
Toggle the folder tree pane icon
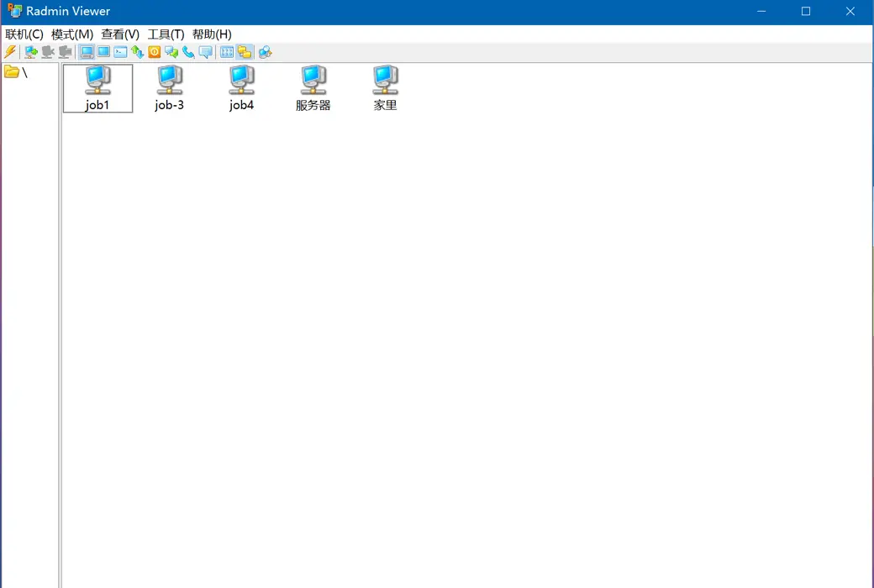(245, 52)
